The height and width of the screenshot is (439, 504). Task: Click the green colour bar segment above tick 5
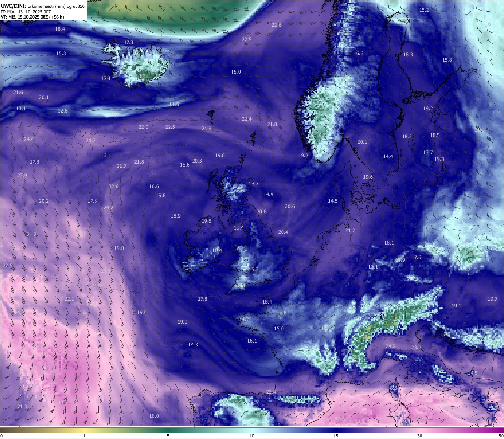pos(168,430)
